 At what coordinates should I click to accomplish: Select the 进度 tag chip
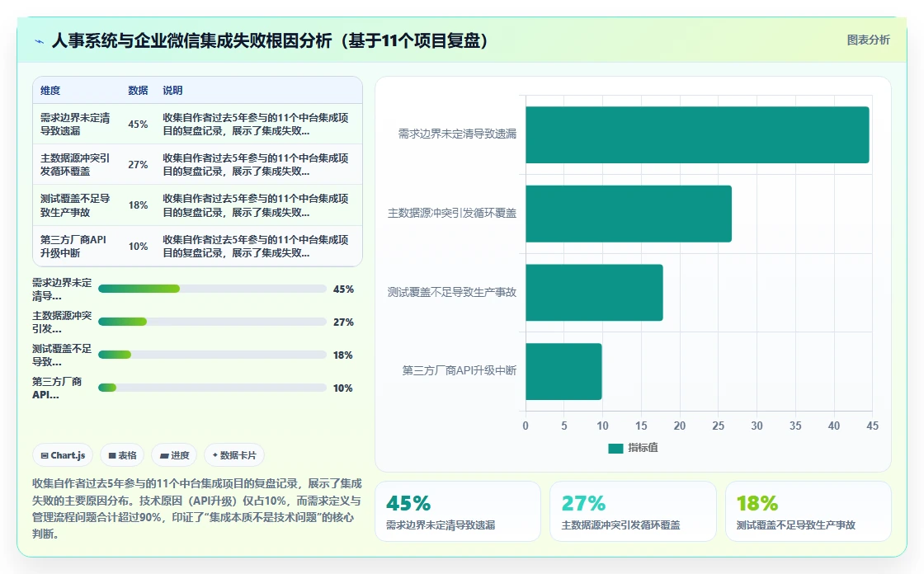[x=174, y=455]
